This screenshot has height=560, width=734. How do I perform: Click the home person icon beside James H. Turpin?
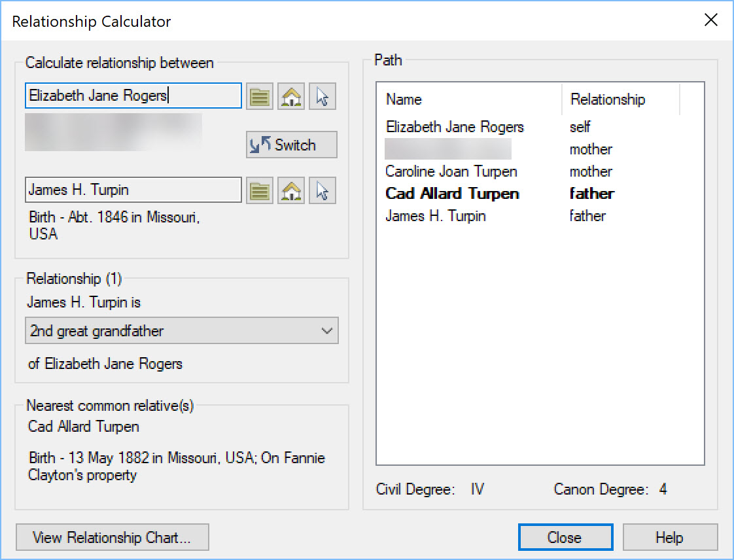290,190
